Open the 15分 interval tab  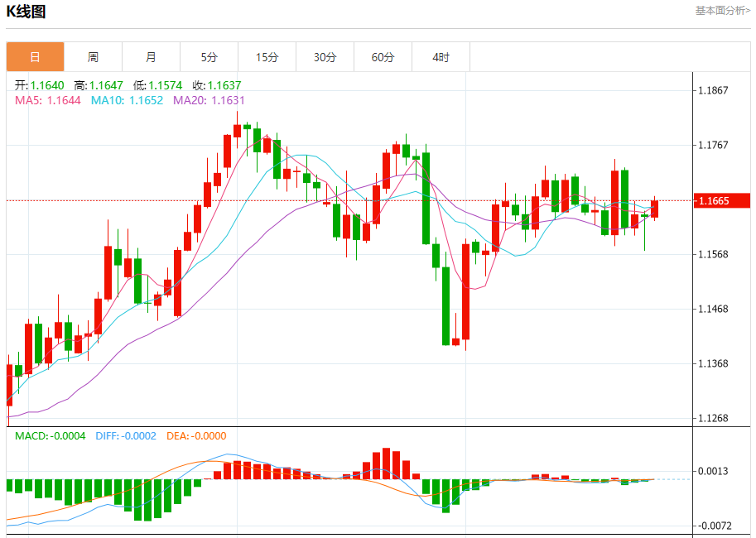(267, 57)
